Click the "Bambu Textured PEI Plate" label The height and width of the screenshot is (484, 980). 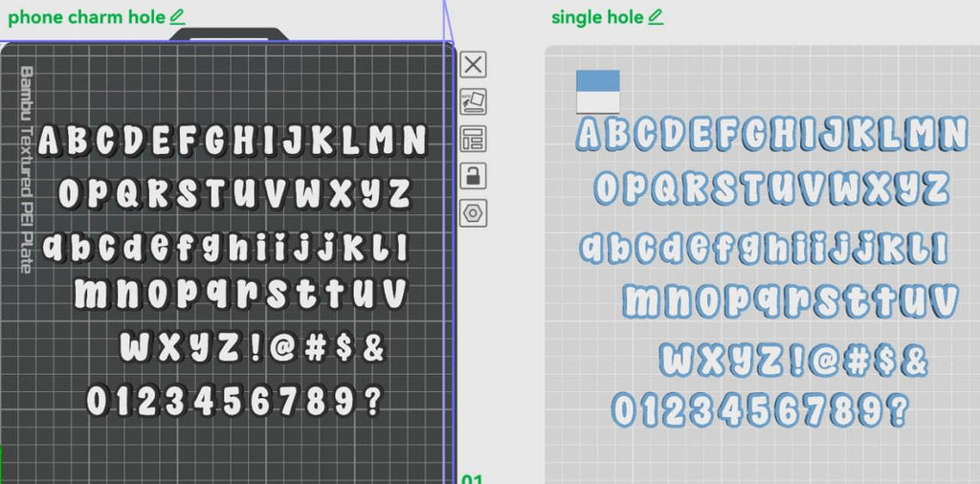26,170
